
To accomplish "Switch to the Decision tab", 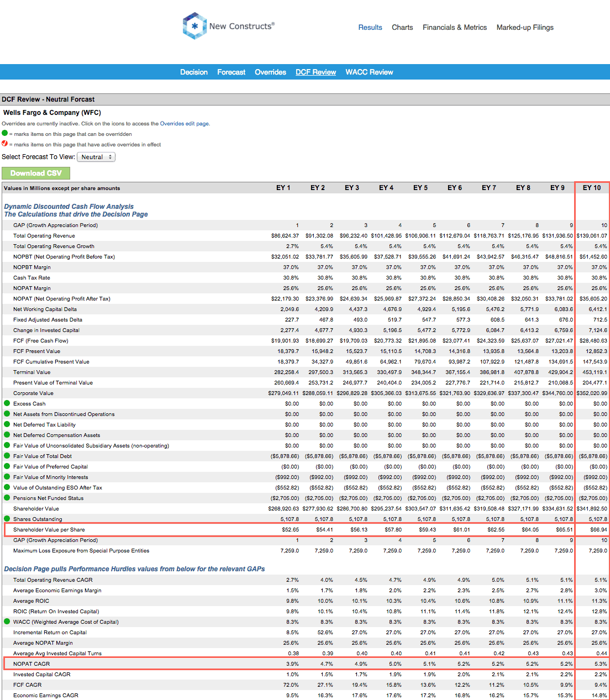I will click(x=193, y=72).
